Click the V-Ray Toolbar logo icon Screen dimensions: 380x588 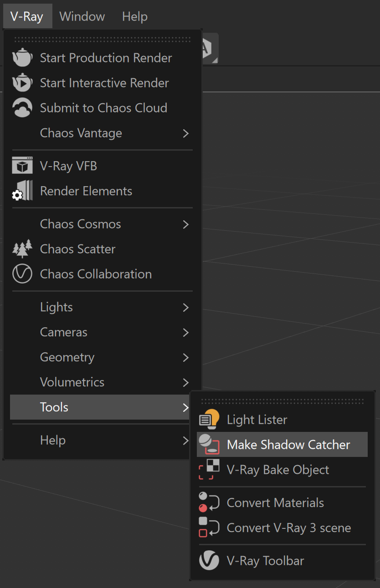click(210, 561)
